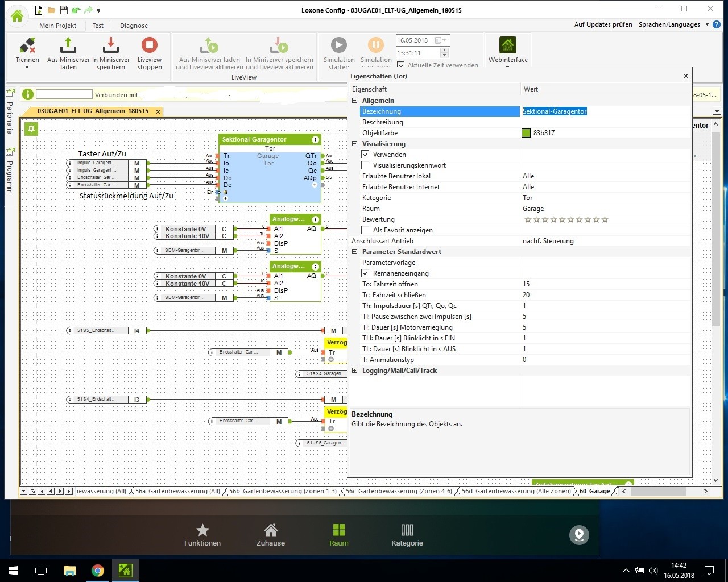This screenshot has height=582, width=728.
Task: Open the Windows Start menu
Action: pos(14,571)
